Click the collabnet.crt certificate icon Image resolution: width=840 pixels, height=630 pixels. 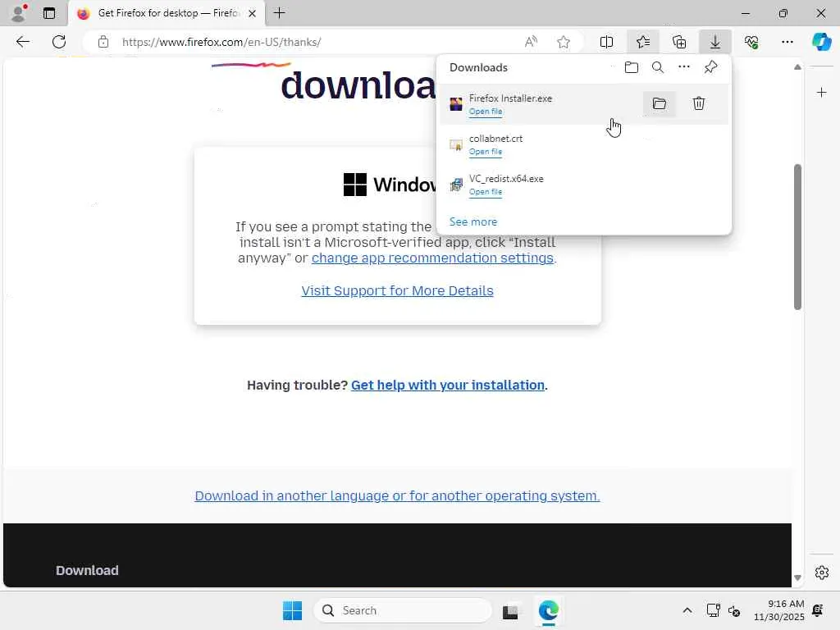coord(456,144)
